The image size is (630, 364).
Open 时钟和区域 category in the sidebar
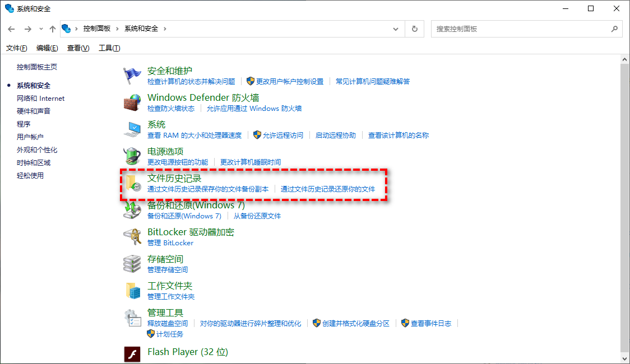(x=34, y=162)
